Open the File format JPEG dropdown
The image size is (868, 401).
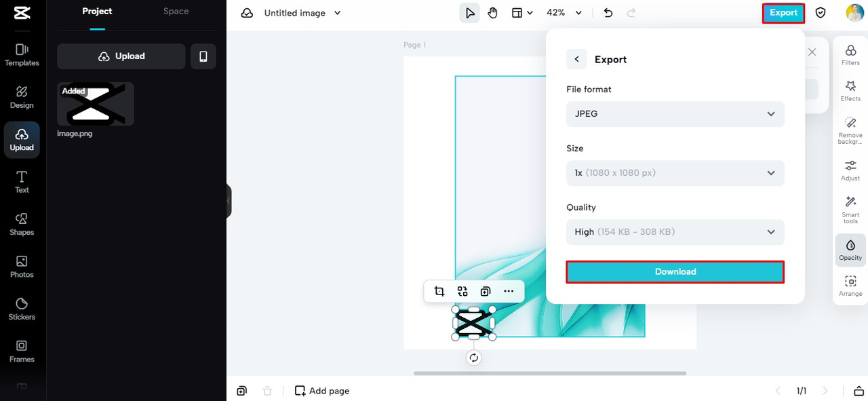pyautogui.click(x=675, y=114)
